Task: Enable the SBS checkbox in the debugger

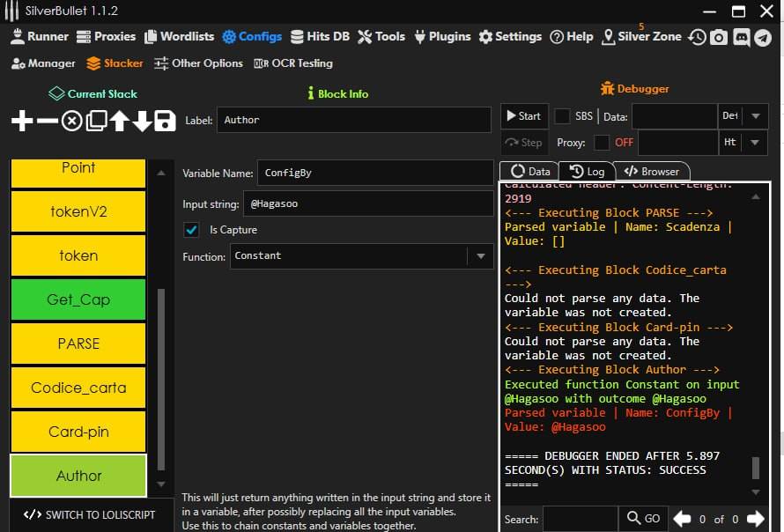Action: [562, 116]
